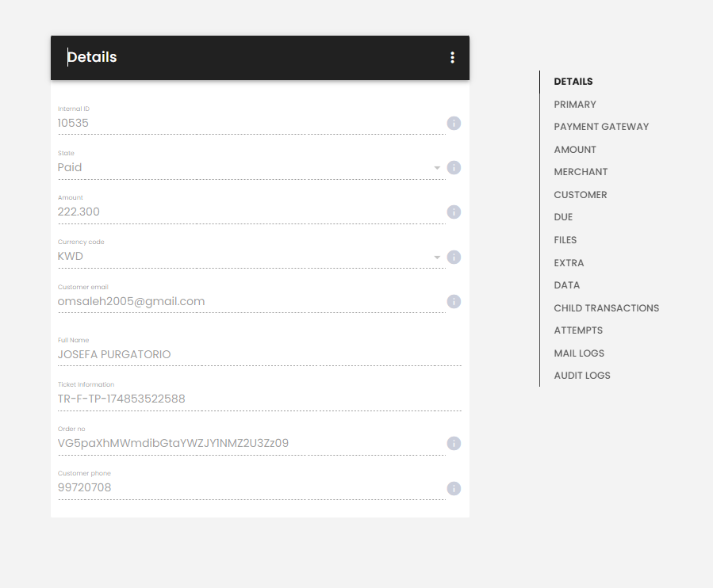Navigate to MERCHANT section
Image resolution: width=713 pixels, height=588 pixels.
pos(581,172)
